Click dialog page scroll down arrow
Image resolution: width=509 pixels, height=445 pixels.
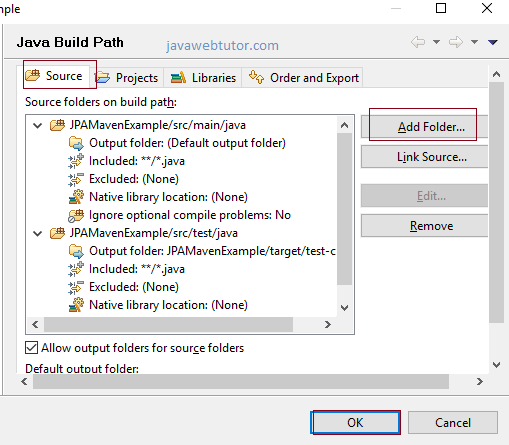click(x=496, y=365)
